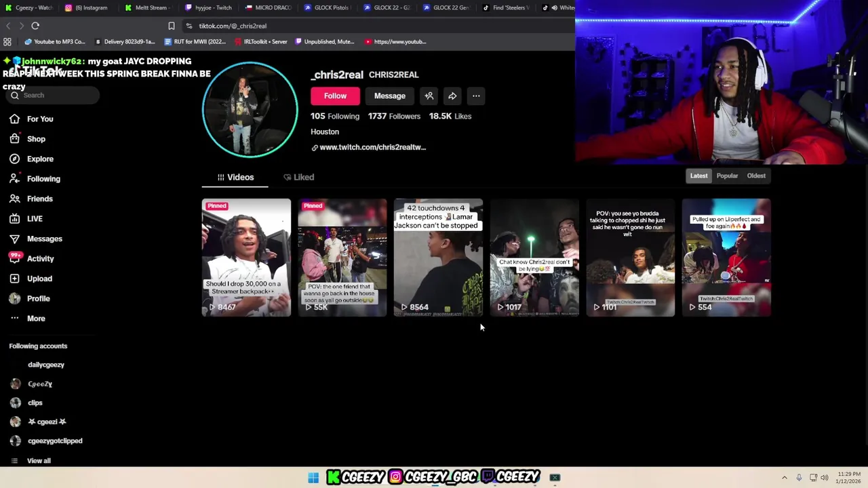Open the Xbox Game Bar taskbar icon
Image resolution: width=868 pixels, height=488 pixels.
pos(555,478)
